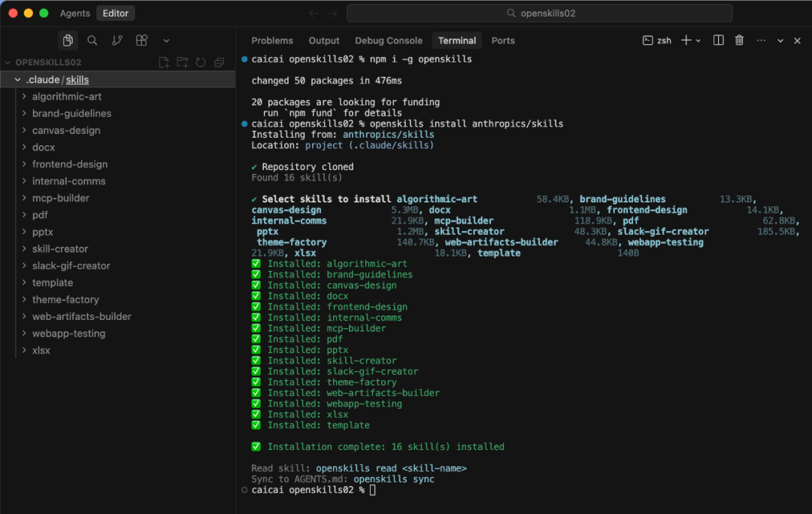Close the terminal panel
The width and height of the screenshot is (812, 514).
(798, 41)
